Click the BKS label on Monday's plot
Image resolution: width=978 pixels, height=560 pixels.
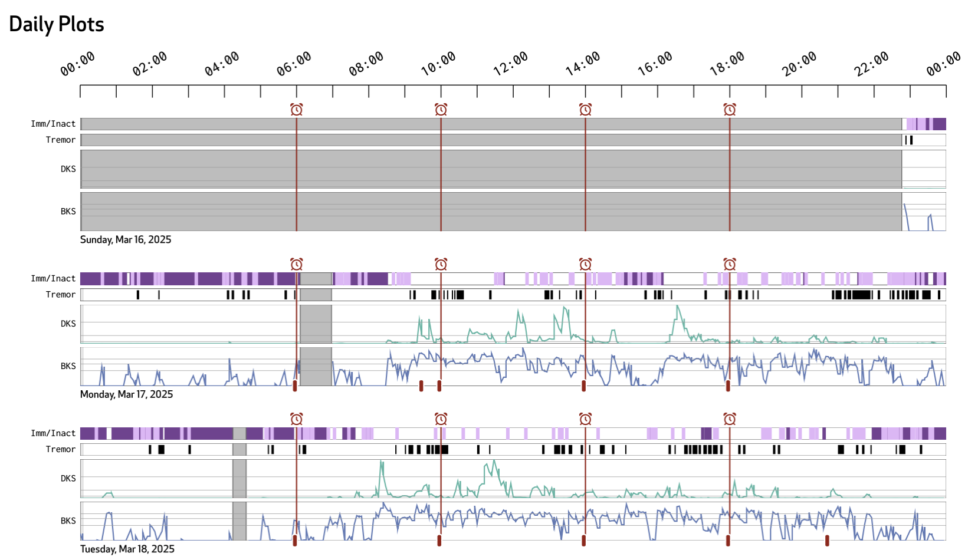click(x=68, y=365)
